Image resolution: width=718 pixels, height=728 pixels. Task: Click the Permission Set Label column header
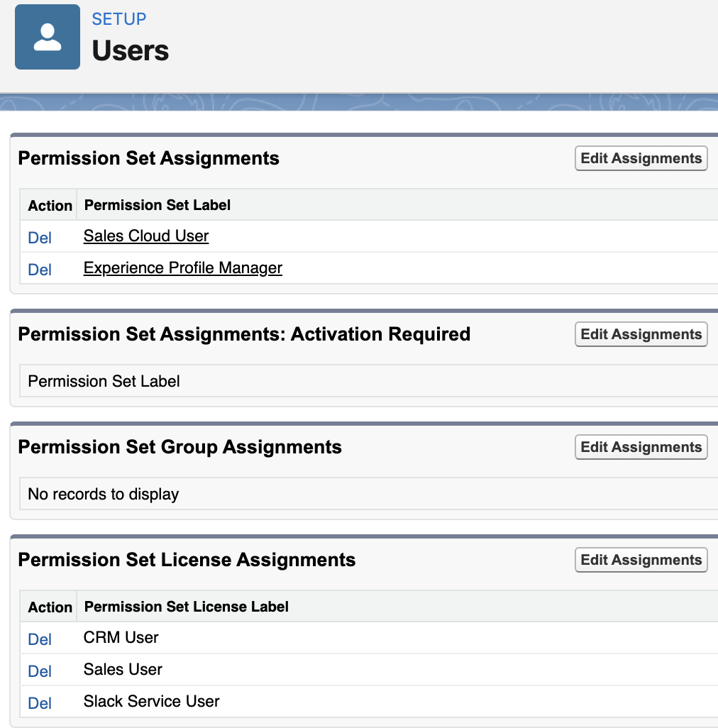point(158,205)
